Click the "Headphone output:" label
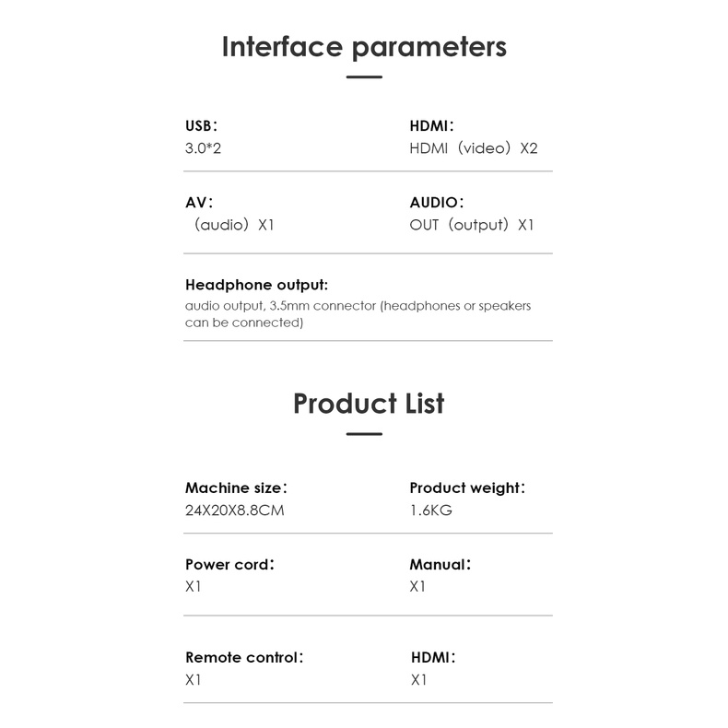This screenshot has width=728, height=728. pos(256,285)
